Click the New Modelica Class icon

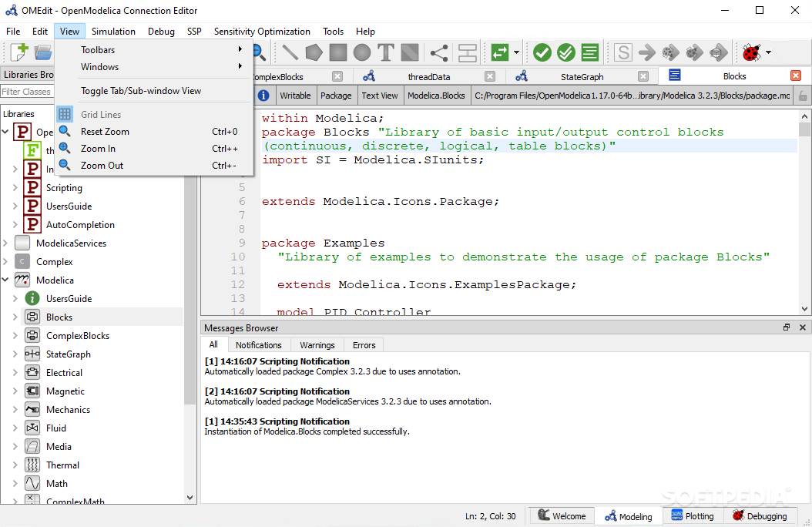19,52
